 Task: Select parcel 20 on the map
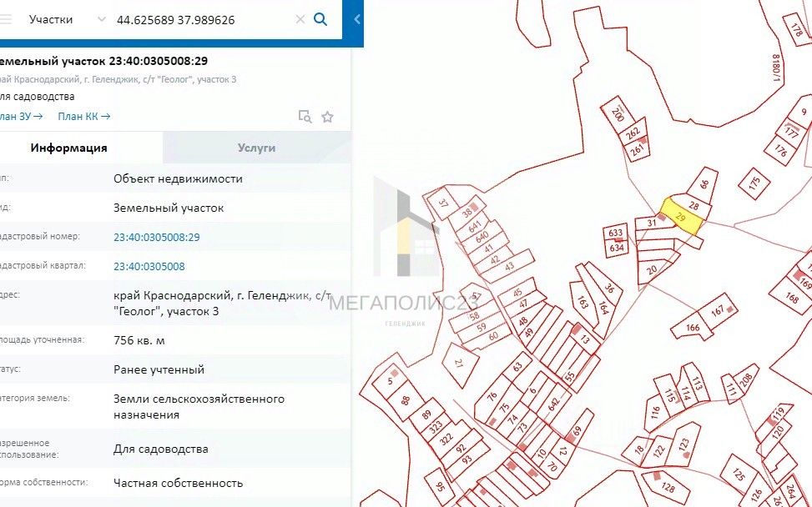point(653,269)
